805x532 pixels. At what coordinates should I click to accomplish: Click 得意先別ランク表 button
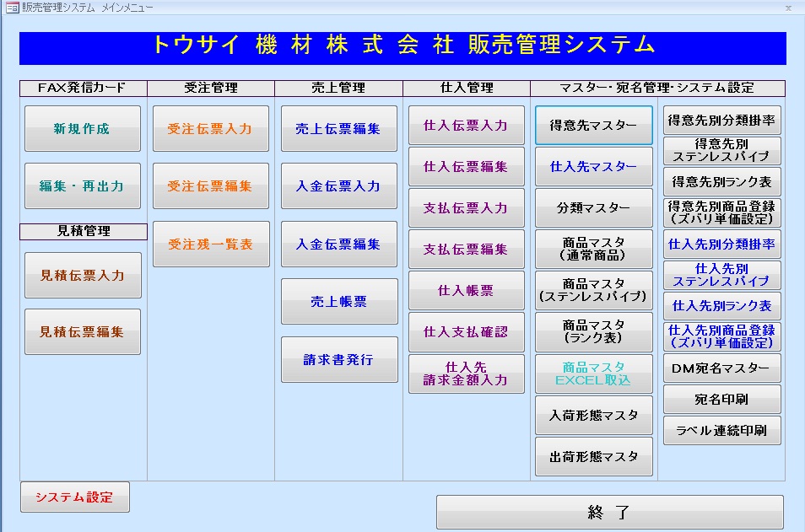721,181
